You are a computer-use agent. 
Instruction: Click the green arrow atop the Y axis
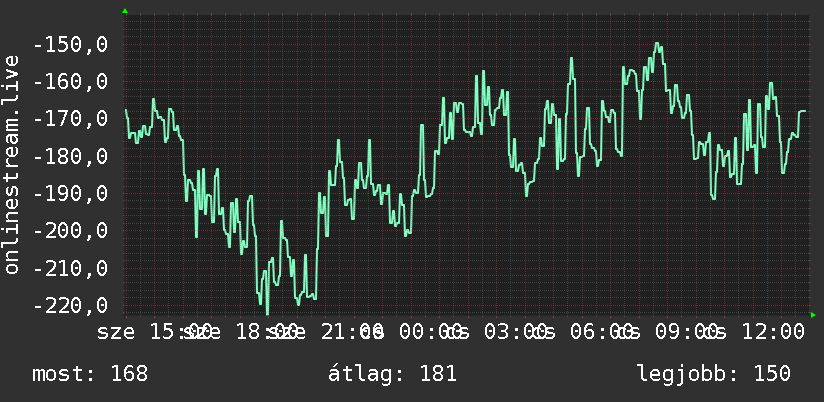pos(125,11)
